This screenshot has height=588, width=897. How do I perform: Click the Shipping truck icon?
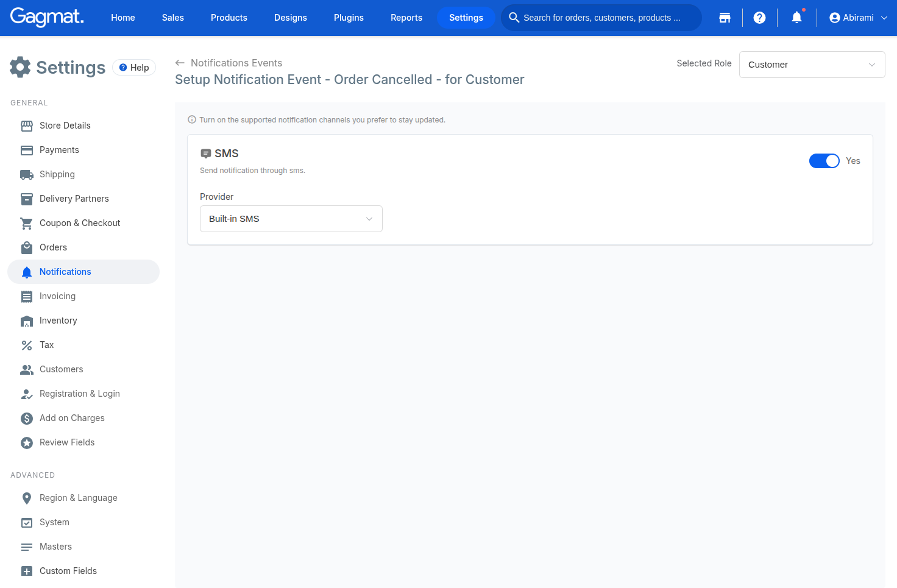pos(27,174)
